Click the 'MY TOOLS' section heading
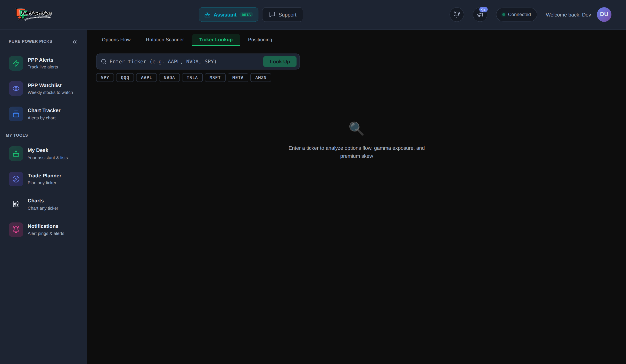The width and height of the screenshot is (626, 364). point(17,135)
